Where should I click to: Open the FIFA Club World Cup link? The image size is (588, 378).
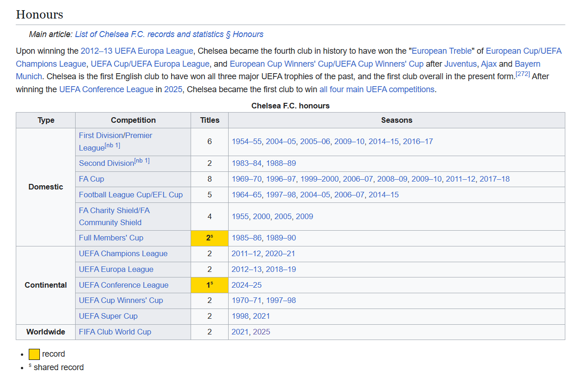click(115, 332)
